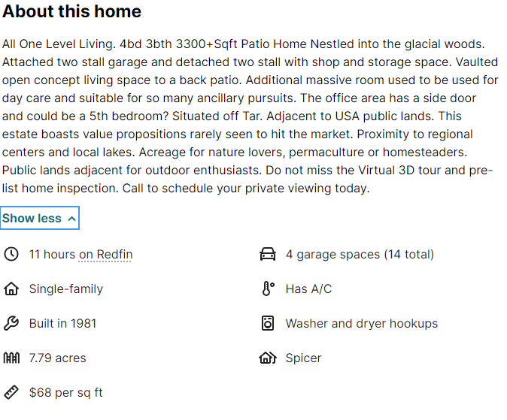
Task: Click the property description paragraph
Action: pyautogui.click(x=248, y=116)
